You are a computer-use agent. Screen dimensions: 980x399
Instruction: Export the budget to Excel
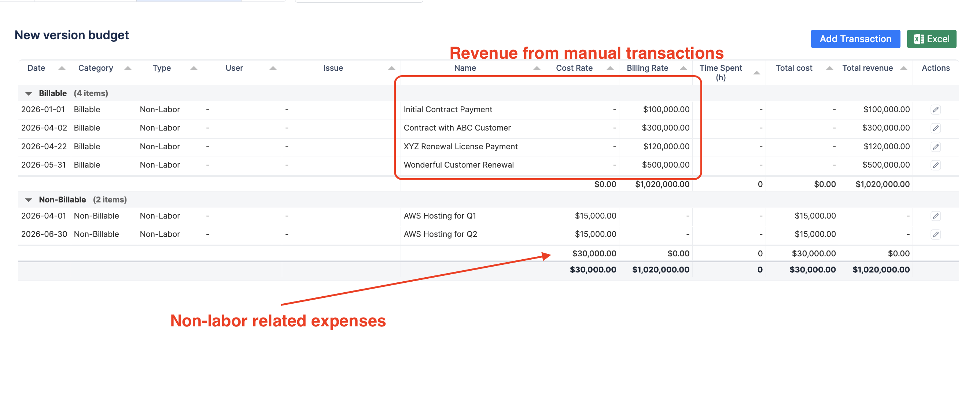click(931, 39)
